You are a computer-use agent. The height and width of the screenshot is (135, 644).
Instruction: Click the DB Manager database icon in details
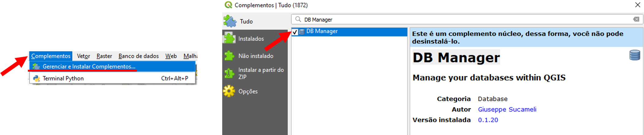635,55
